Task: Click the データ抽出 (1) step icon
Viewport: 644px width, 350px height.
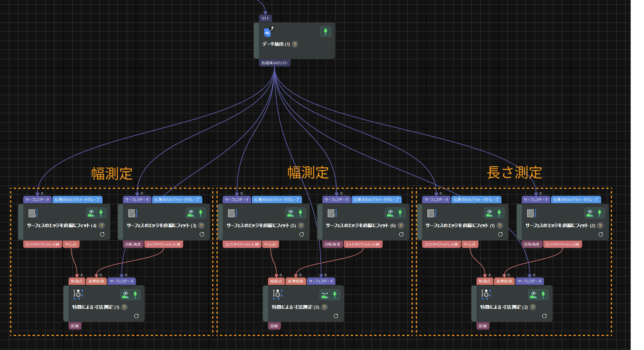Action: coord(268,32)
